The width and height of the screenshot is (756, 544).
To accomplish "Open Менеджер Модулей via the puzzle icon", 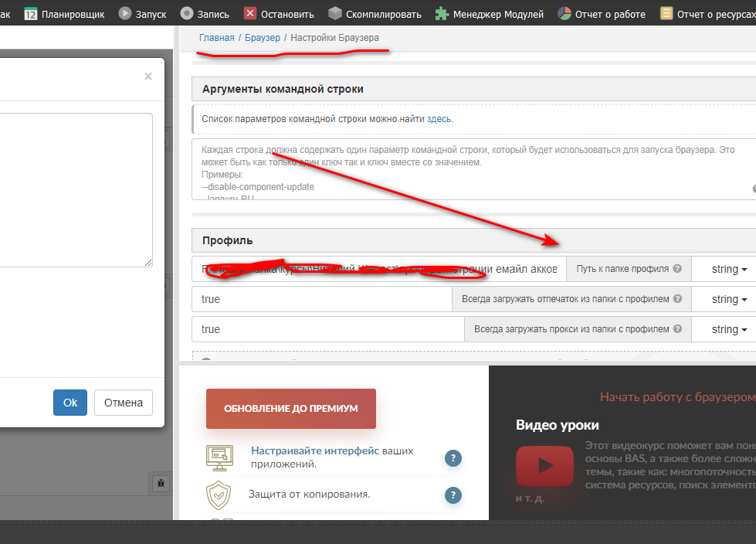I will point(442,14).
